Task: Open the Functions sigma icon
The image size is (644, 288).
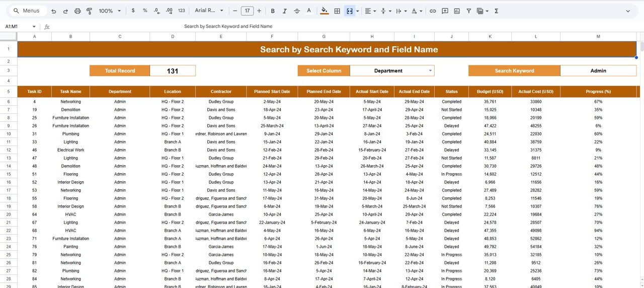Action: (x=497, y=11)
